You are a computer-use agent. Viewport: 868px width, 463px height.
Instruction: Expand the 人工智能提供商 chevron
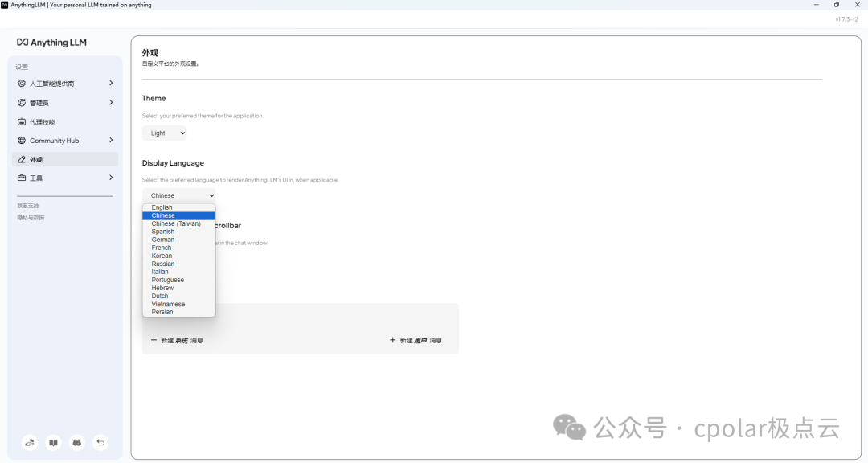coord(111,83)
